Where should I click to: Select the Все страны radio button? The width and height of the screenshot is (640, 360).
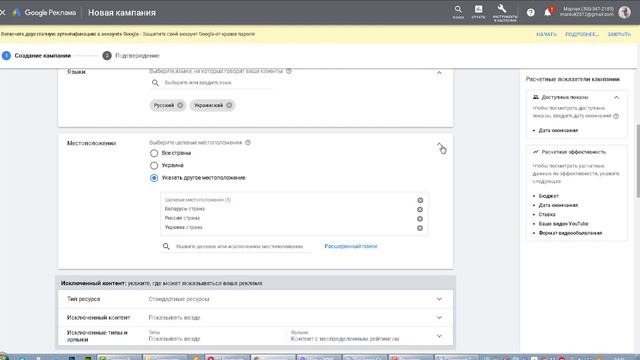[x=154, y=153]
